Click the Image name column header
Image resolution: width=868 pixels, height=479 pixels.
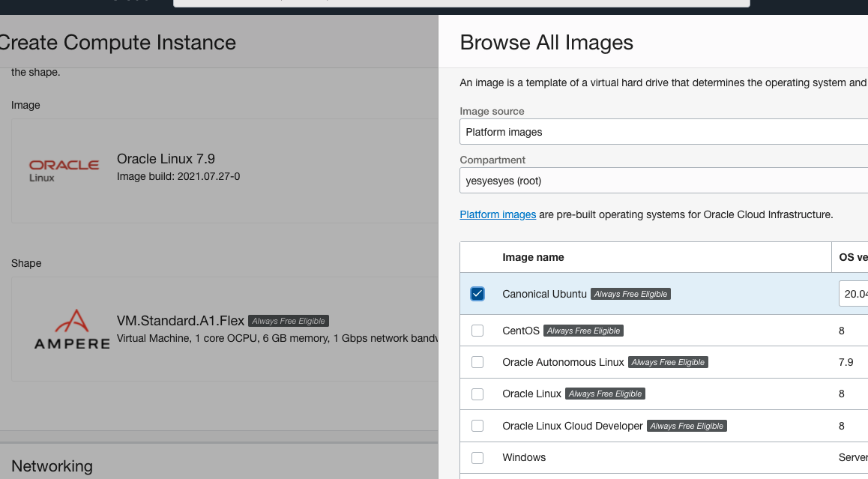tap(533, 257)
